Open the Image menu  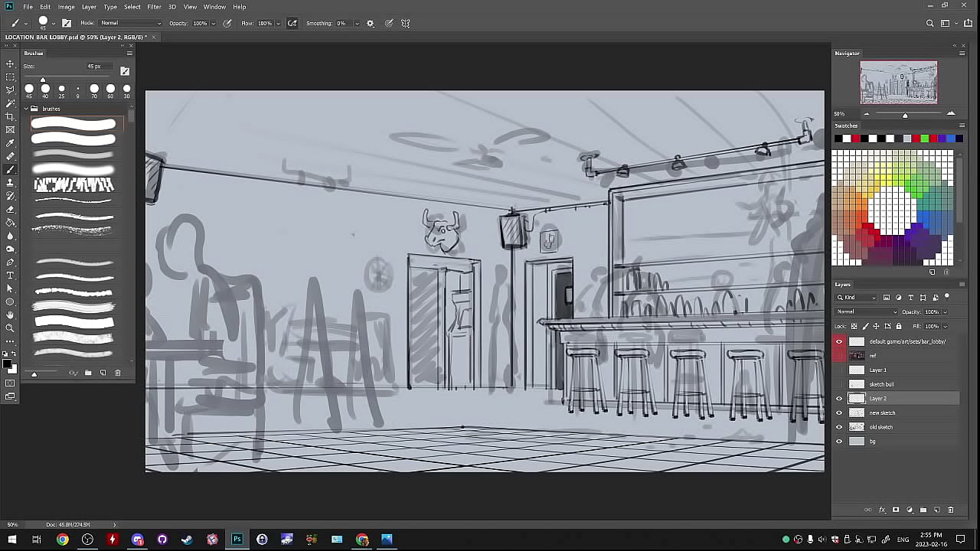(x=67, y=7)
